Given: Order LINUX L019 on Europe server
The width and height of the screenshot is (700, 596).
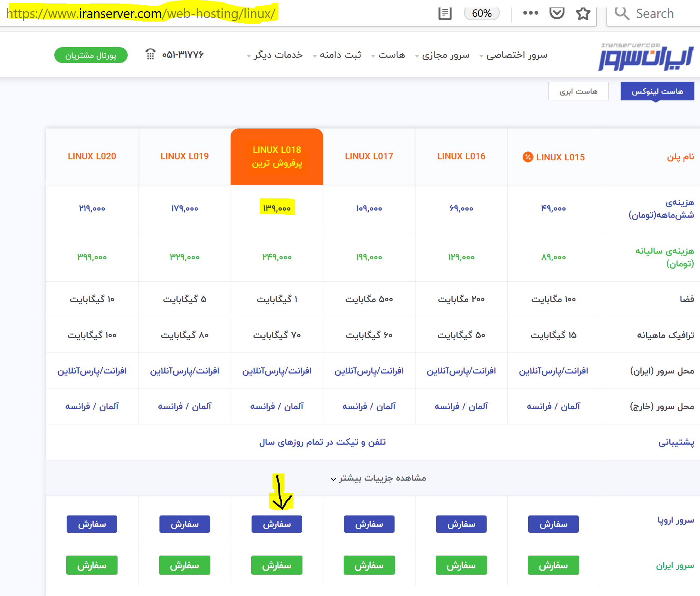Looking at the screenshot, I should tap(185, 524).
